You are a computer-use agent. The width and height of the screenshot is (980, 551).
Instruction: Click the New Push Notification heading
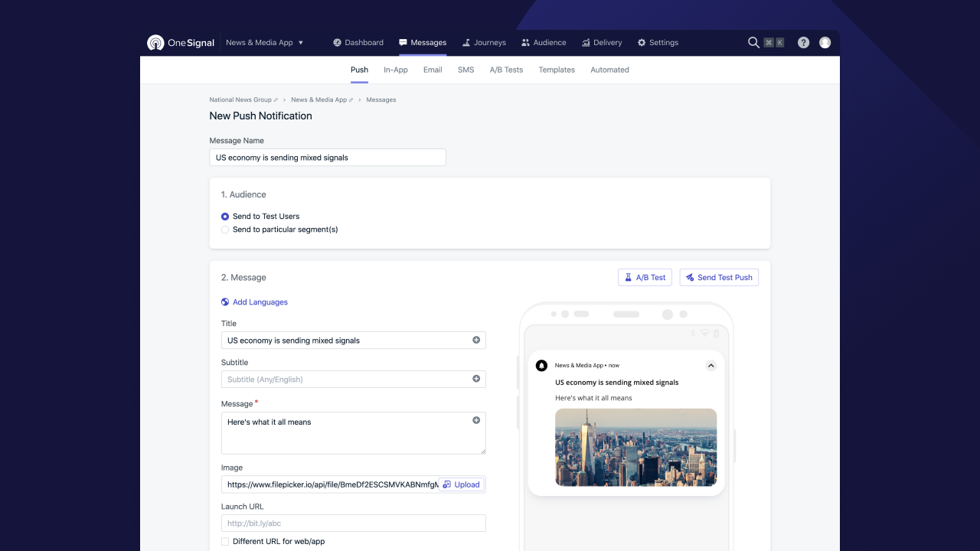261,116
